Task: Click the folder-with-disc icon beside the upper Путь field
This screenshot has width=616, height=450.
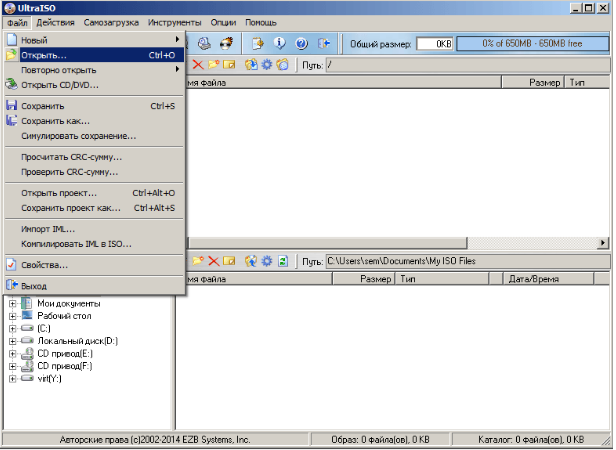Action: pyautogui.click(x=282, y=65)
